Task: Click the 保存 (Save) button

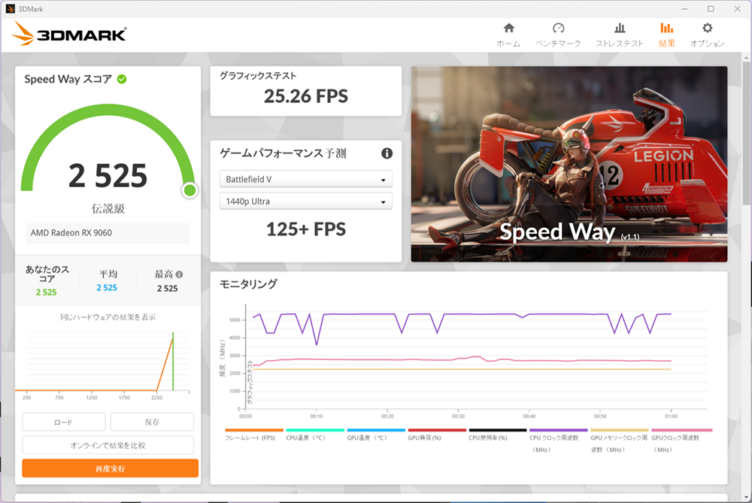Action: click(x=152, y=422)
